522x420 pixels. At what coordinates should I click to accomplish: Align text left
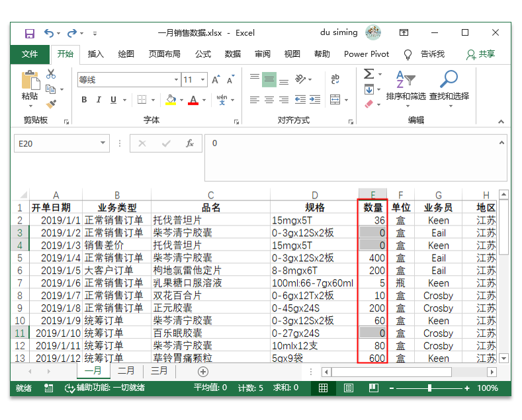coord(254,99)
